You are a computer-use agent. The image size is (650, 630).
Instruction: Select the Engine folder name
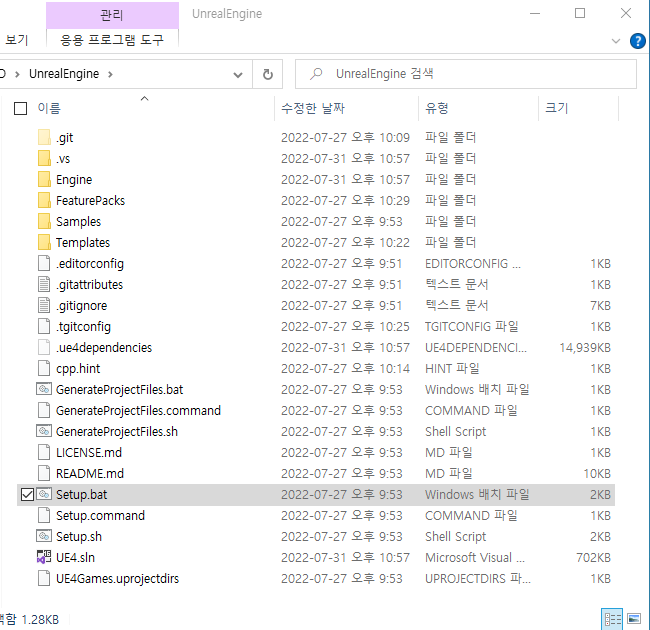pyautogui.click(x=74, y=179)
